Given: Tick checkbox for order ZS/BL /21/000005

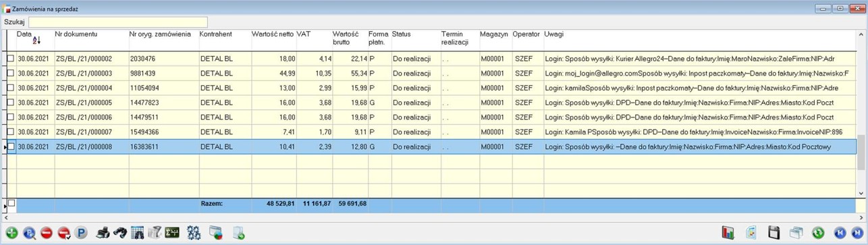Looking at the screenshot, I should coord(10,103).
